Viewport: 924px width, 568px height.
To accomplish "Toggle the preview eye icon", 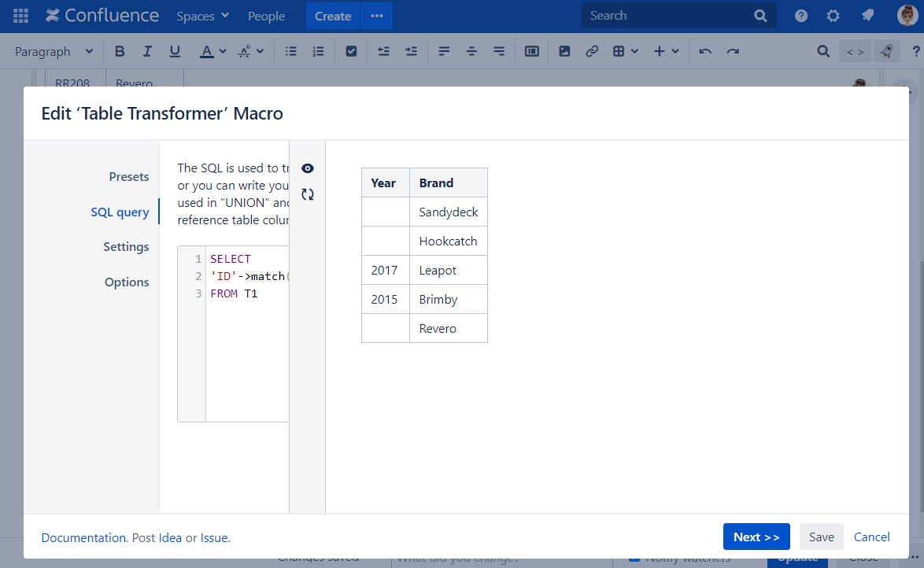I will click(308, 168).
